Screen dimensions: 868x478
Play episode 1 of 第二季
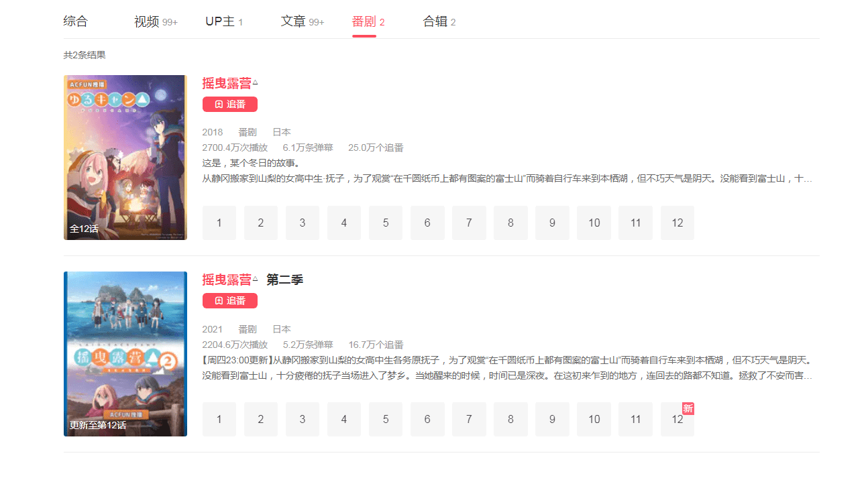click(x=219, y=419)
